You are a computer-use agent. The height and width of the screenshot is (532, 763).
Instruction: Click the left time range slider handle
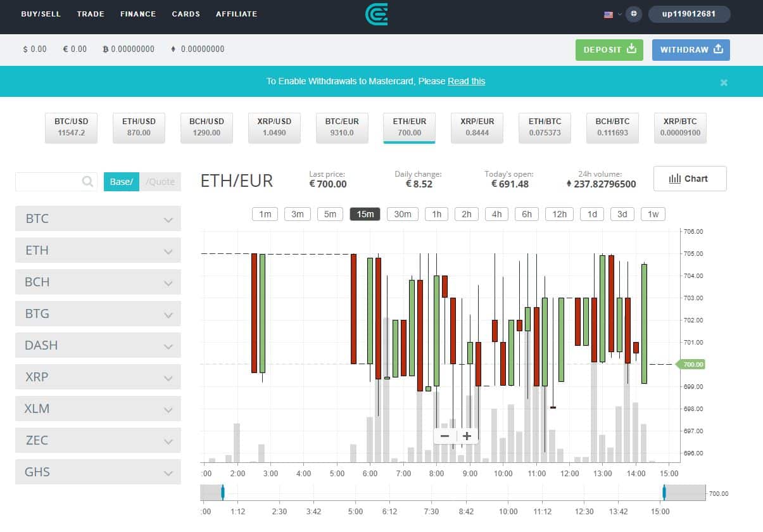tap(223, 492)
